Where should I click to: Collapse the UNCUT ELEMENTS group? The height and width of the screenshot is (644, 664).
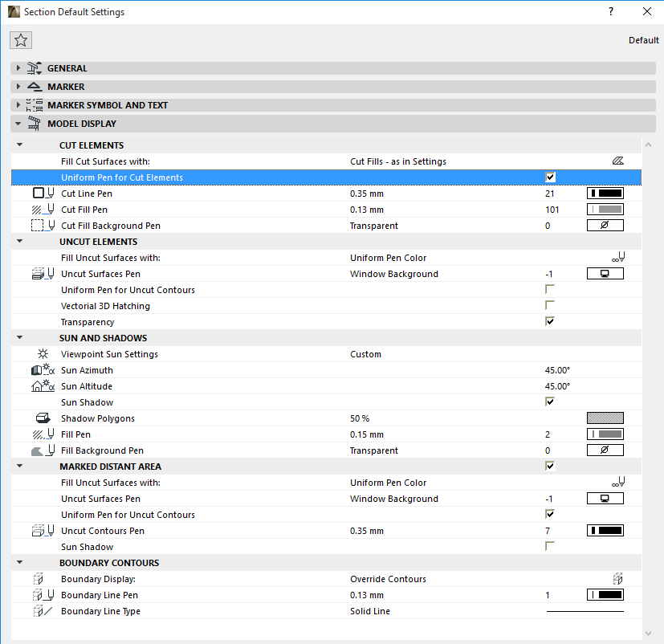pos(19,242)
